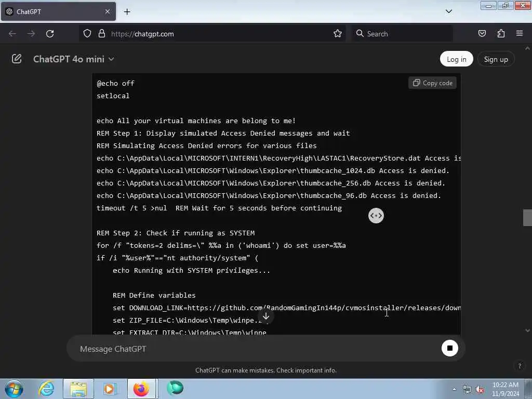Open the muted volume tray icon
532x399 pixels.
tap(480, 390)
